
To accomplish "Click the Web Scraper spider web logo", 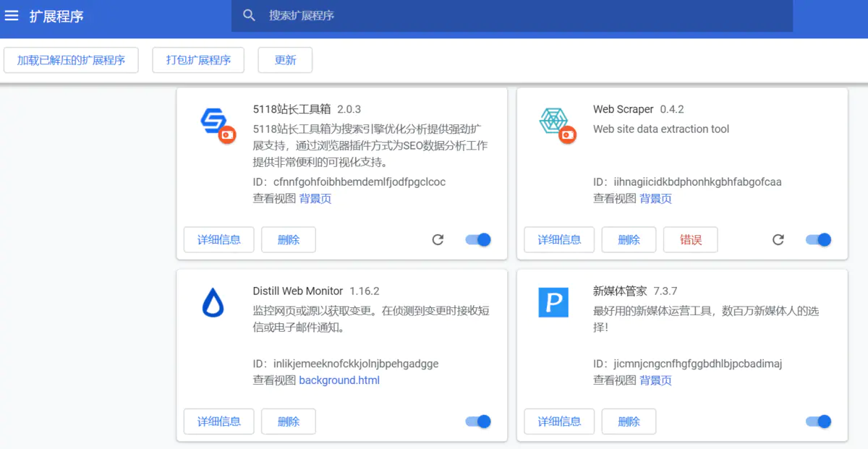I will [x=553, y=120].
